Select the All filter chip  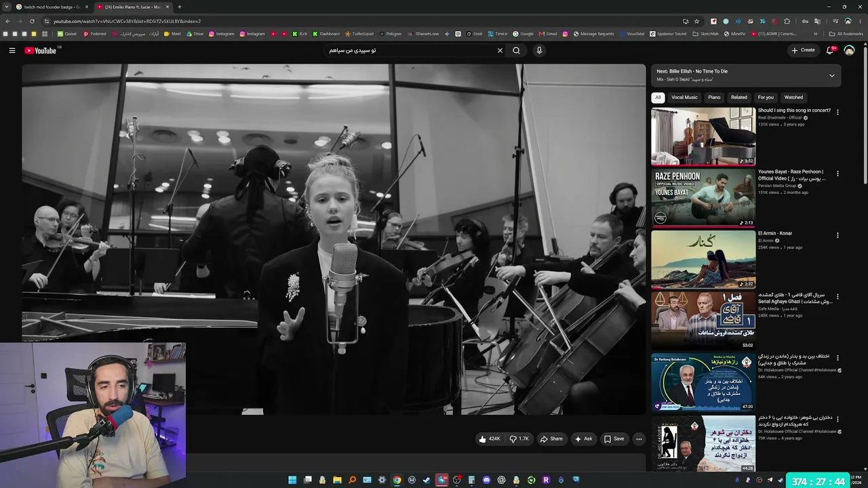coord(658,98)
